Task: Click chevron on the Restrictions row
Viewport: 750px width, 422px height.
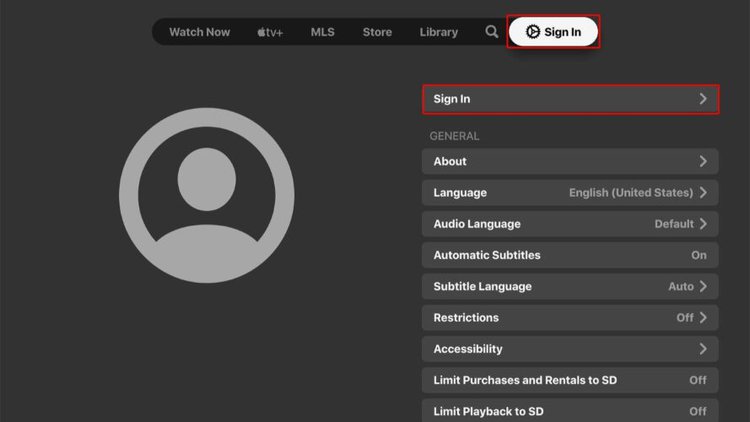Action: coord(703,318)
